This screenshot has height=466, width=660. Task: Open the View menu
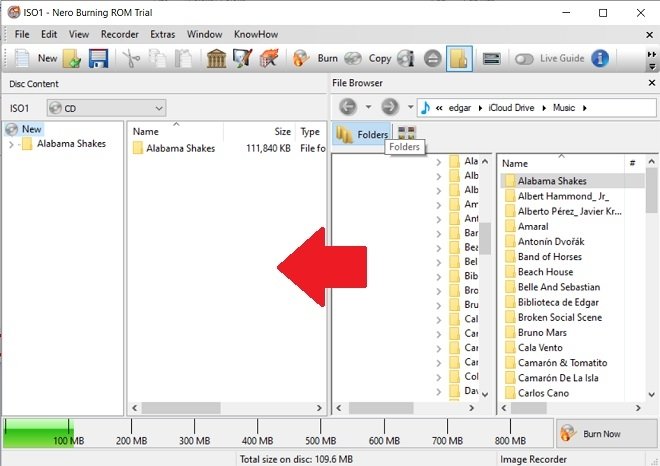(79, 34)
